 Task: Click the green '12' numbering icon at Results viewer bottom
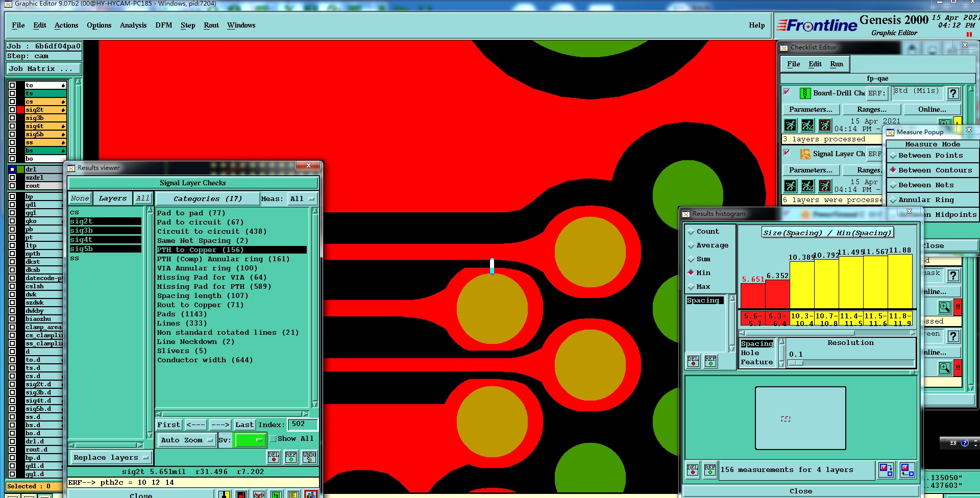(276, 494)
